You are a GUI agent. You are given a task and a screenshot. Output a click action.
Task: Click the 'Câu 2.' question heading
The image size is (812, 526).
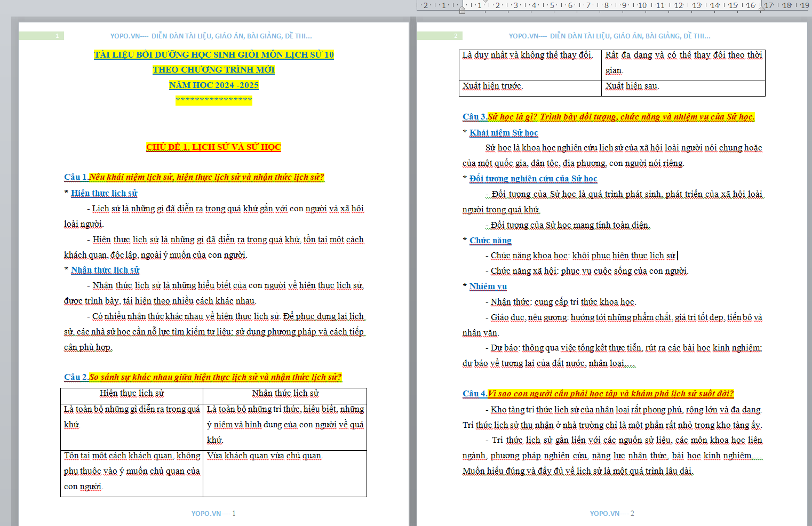[203, 377]
